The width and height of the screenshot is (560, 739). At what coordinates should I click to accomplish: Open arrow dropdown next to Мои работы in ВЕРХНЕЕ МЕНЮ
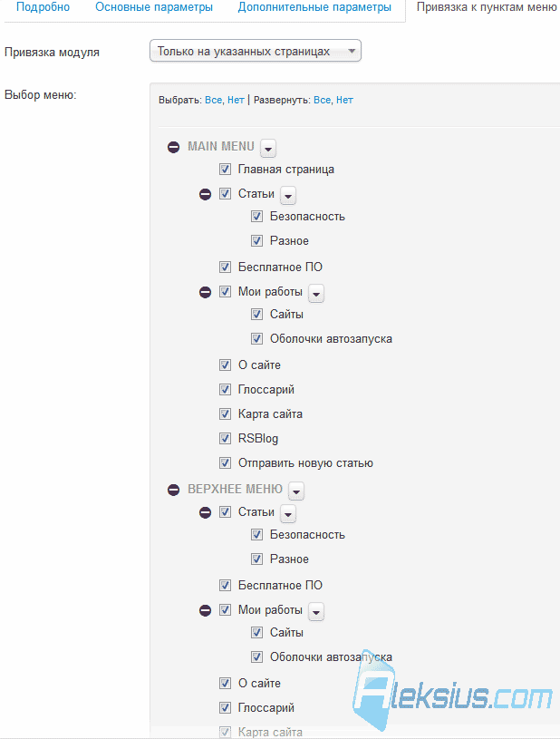316,611
